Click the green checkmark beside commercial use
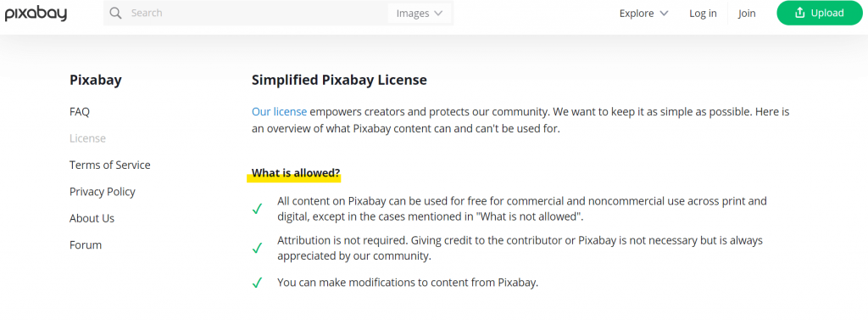The height and width of the screenshot is (320, 868). [257, 209]
